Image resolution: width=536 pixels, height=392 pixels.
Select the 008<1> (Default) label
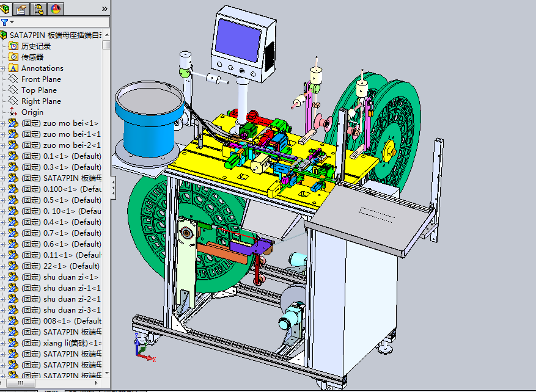(61, 321)
